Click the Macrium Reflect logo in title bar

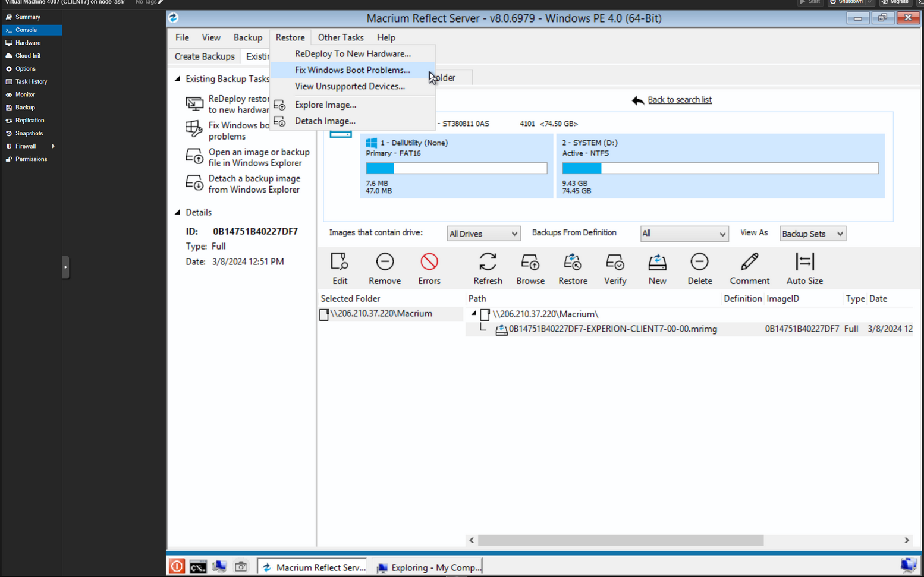coord(174,18)
